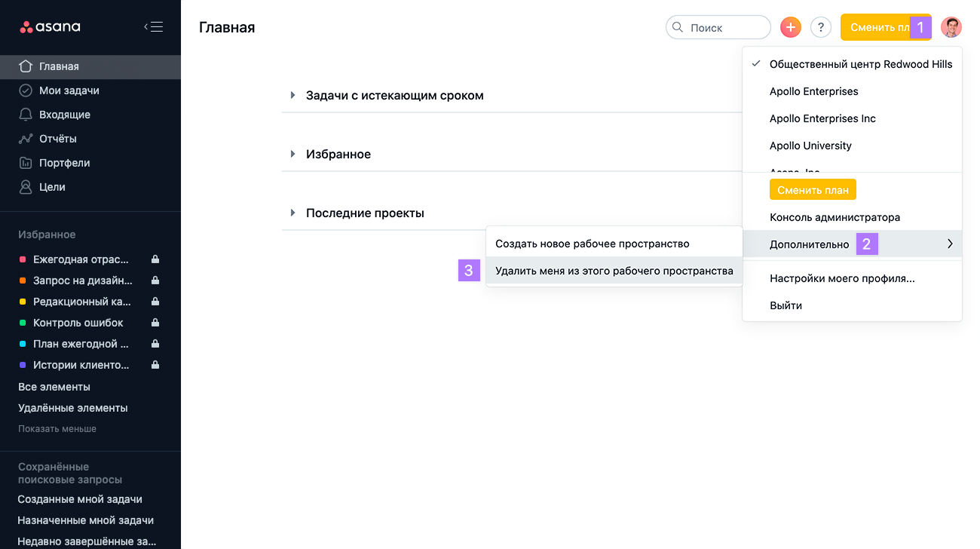This screenshot has width=980, height=549.
Task: Click the user avatar at top right
Action: [951, 27]
